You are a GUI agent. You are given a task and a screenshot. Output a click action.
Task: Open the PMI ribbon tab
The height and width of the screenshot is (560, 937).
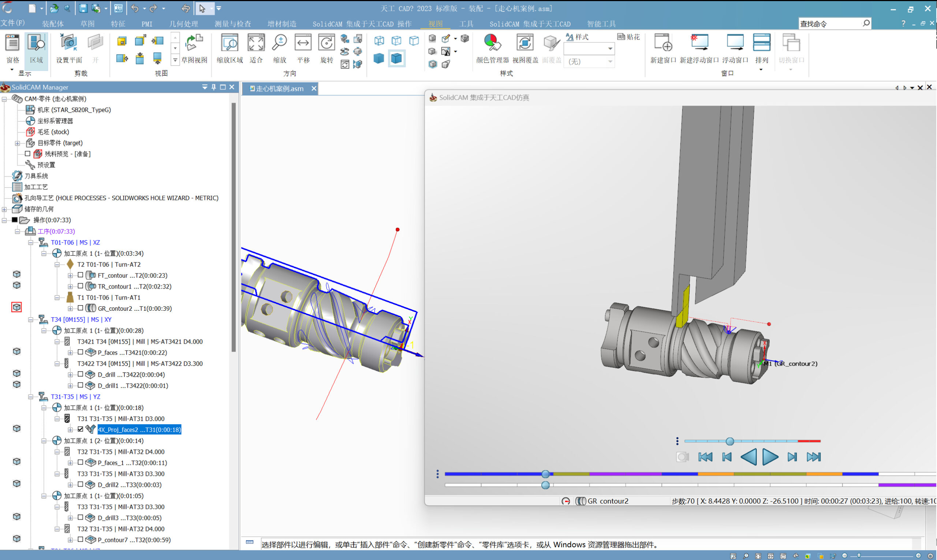[147, 24]
